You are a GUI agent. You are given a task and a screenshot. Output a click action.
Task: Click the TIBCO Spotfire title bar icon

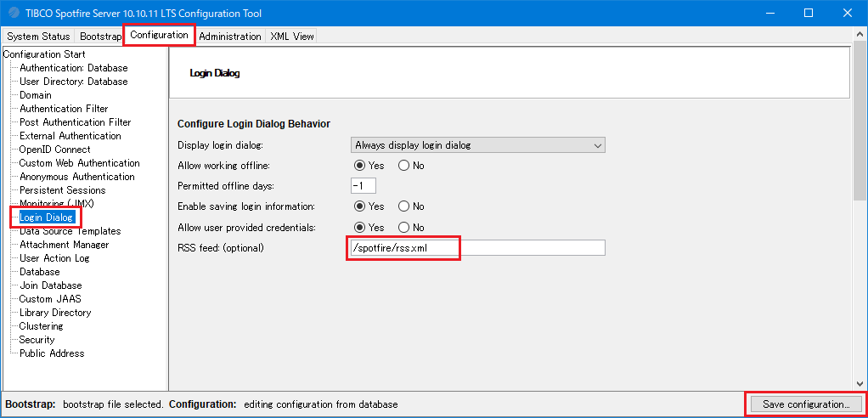(x=14, y=14)
